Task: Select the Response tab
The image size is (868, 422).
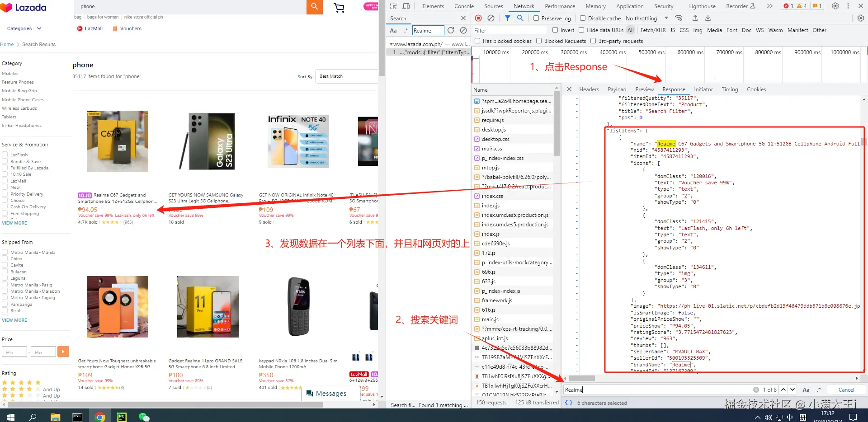Action: pyautogui.click(x=674, y=89)
